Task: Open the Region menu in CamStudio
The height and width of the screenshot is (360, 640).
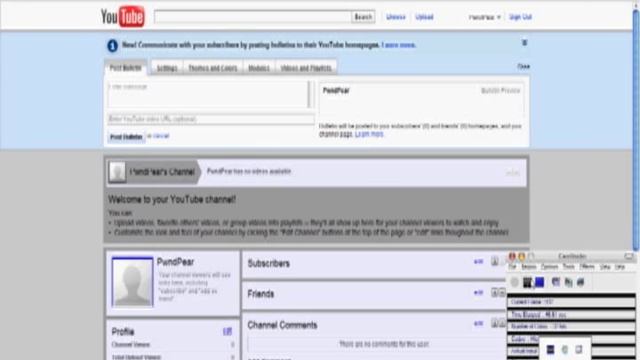Action: pyautogui.click(x=529, y=267)
